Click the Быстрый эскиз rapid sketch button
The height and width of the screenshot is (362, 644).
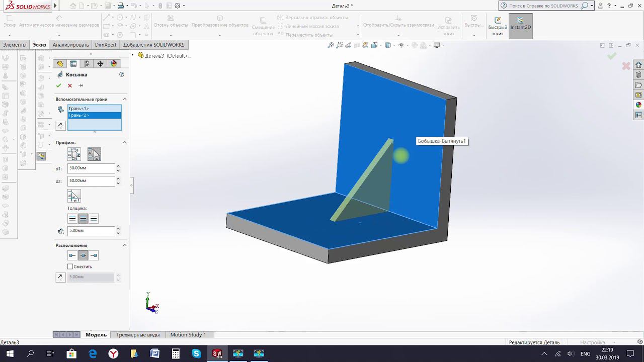point(498,26)
